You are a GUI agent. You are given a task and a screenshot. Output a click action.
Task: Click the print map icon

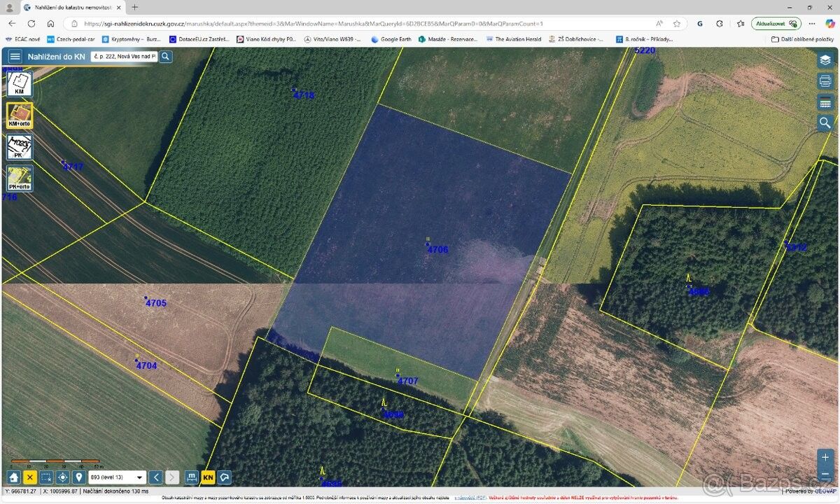[x=825, y=81]
